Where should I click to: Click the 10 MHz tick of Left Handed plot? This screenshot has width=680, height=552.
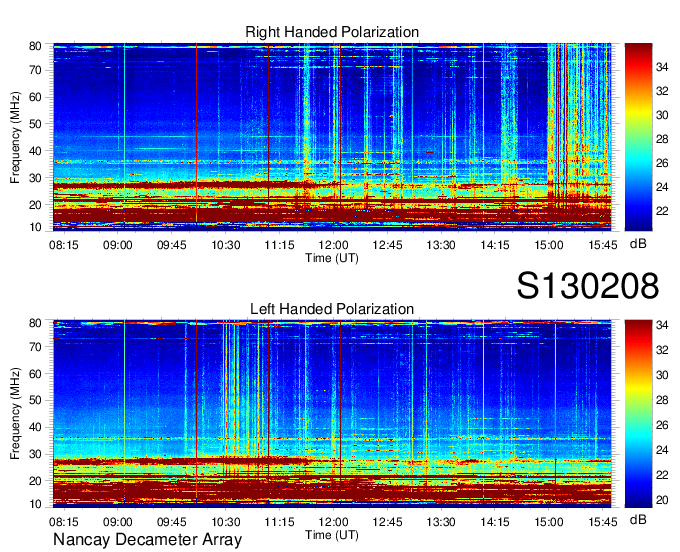[x=35, y=504]
